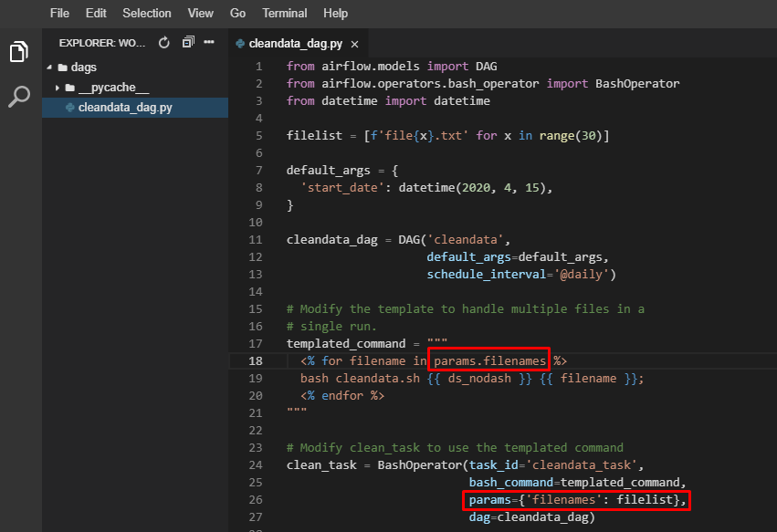
Task: Click line number 1 in gutter
Action: tap(258, 67)
